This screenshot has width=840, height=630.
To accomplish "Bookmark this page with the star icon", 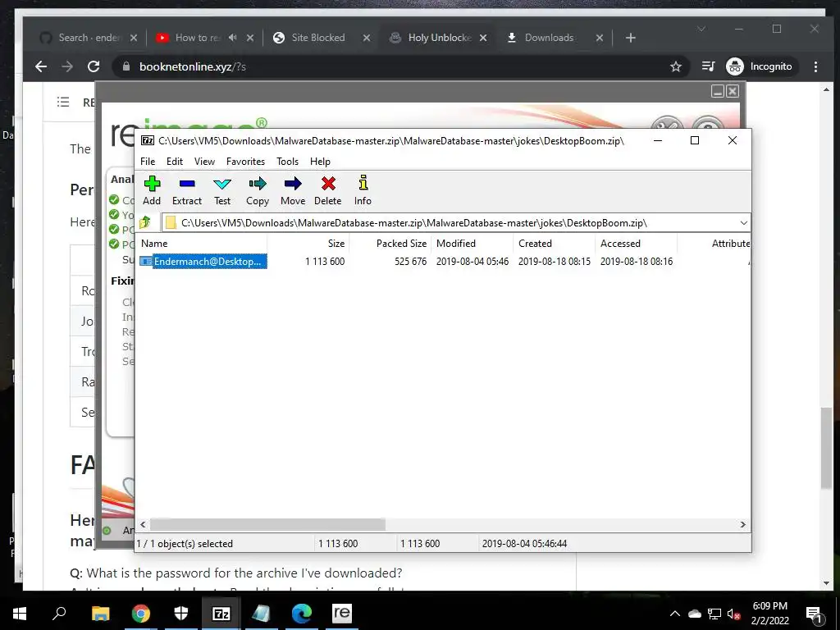I will (676, 66).
